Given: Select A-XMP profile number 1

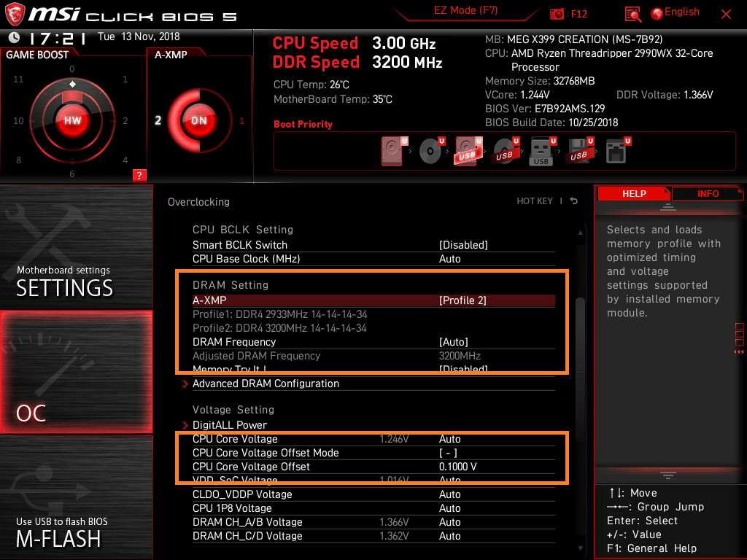Looking at the screenshot, I should pos(241,120).
